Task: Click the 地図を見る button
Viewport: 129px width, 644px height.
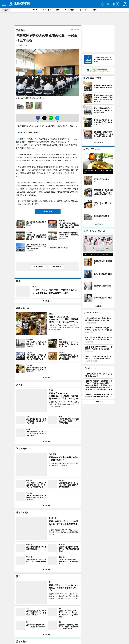Action: click(x=48, y=211)
